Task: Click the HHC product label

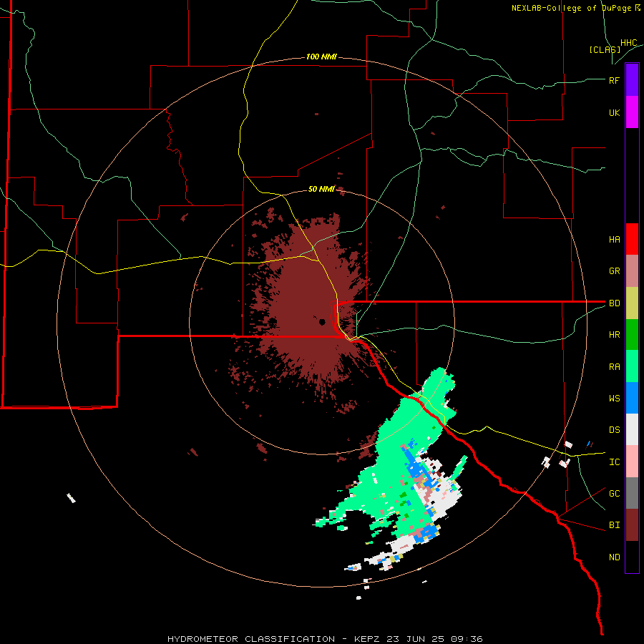Action: (628, 43)
